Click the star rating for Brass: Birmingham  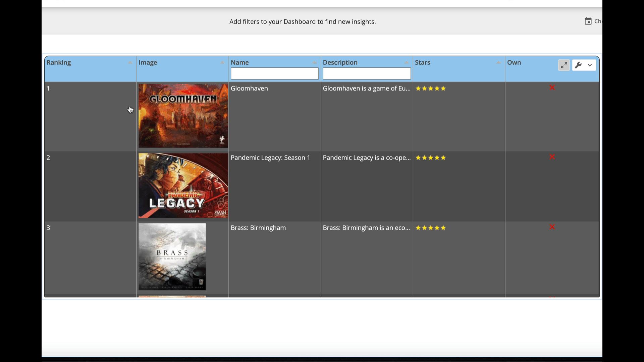coord(431,228)
